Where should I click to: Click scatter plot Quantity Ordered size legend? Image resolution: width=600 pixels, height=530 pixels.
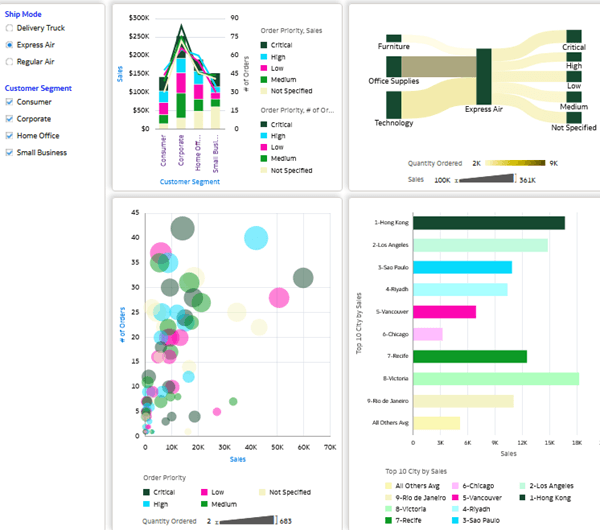247,520
